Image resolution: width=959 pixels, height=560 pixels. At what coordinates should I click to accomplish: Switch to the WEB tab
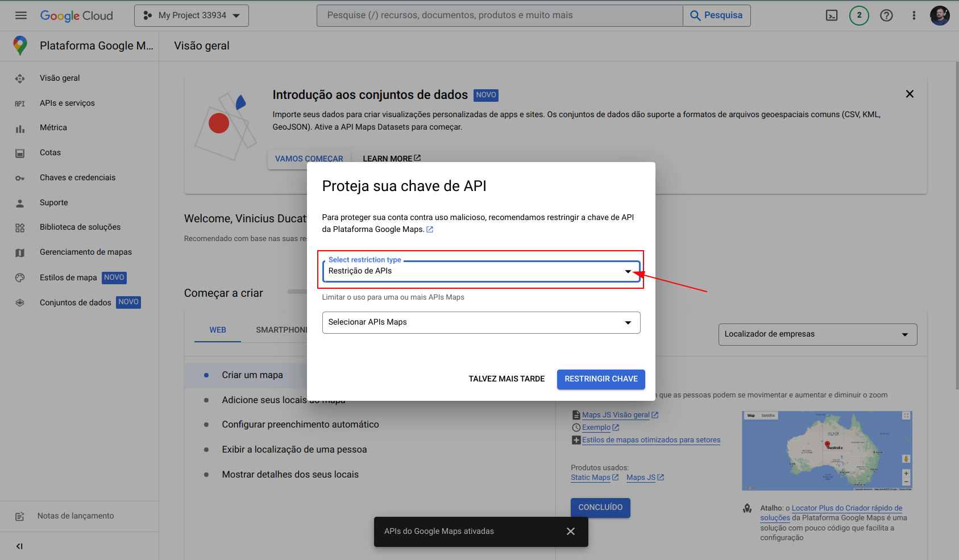(218, 330)
